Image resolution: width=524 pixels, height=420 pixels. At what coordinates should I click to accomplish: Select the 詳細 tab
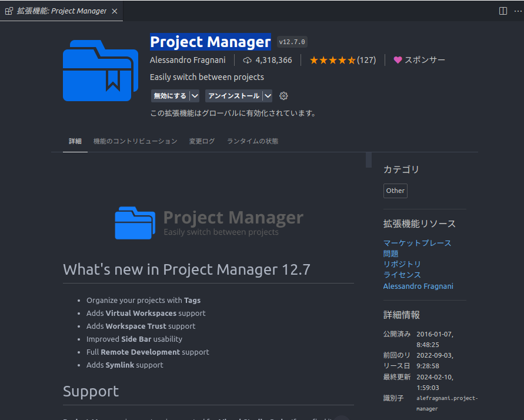click(75, 141)
